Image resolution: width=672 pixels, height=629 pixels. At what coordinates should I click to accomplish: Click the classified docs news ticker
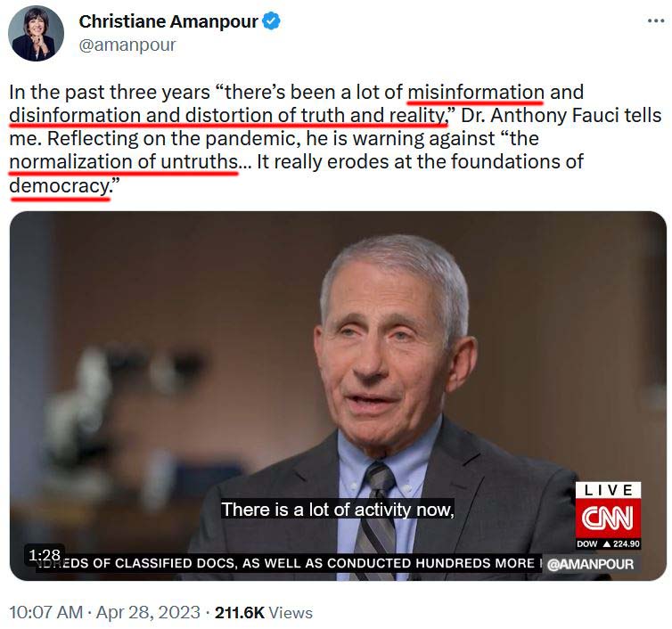pyautogui.click(x=288, y=563)
